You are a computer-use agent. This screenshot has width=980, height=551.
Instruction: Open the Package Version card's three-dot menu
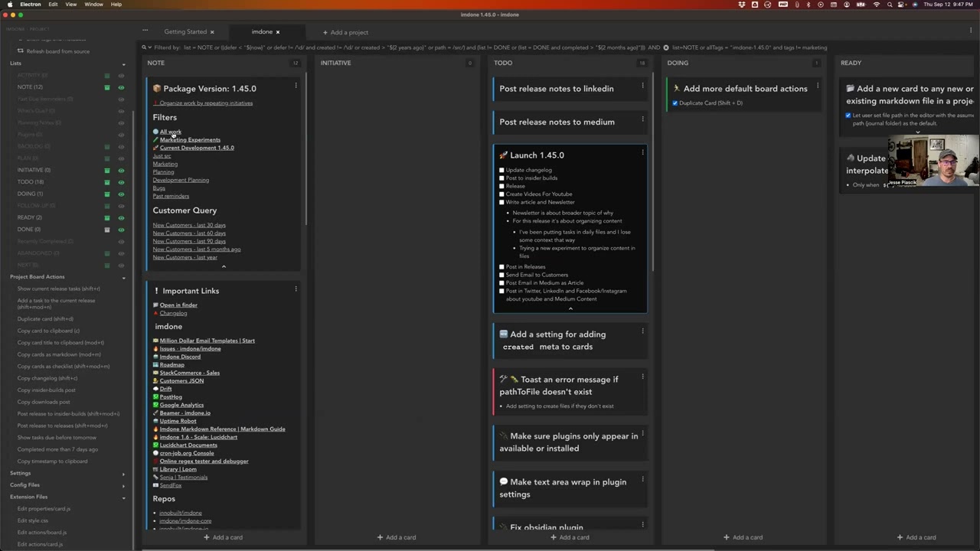click(x=296, y=86)
